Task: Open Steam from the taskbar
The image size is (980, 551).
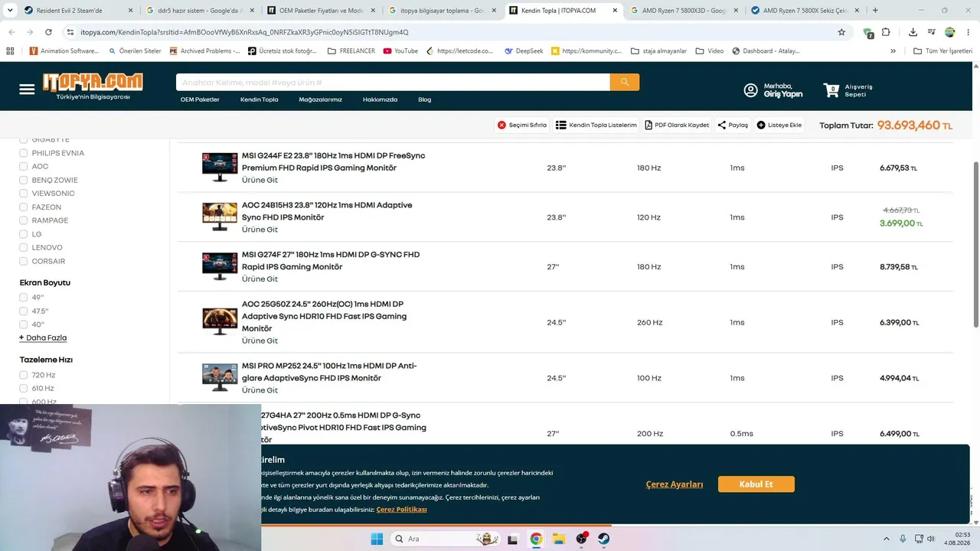Action: click(x=604, y=539)
